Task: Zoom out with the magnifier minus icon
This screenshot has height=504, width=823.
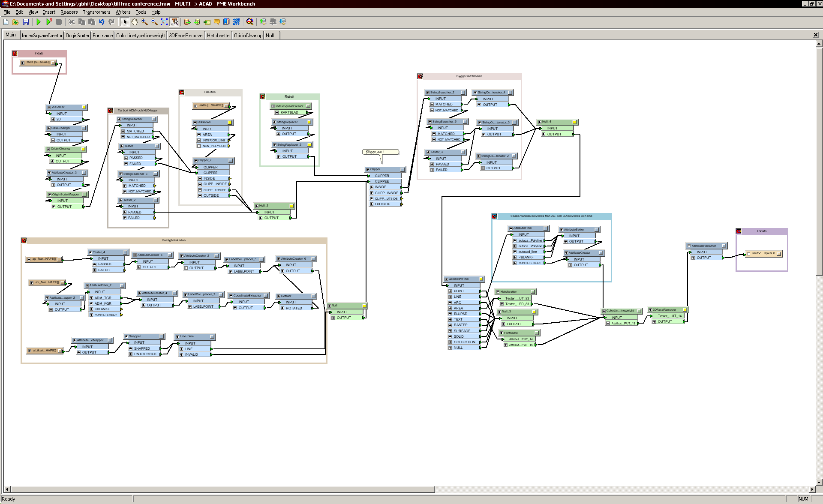Action: point(154,22)
